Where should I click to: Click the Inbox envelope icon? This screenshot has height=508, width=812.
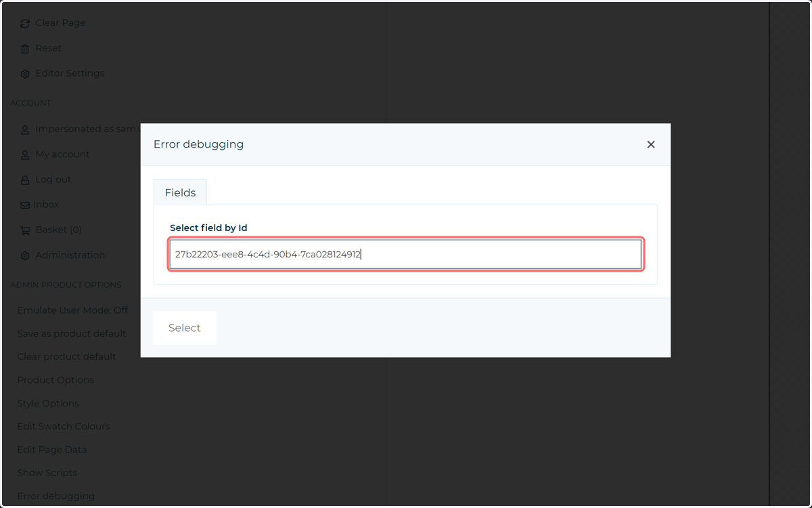(25, 205)
